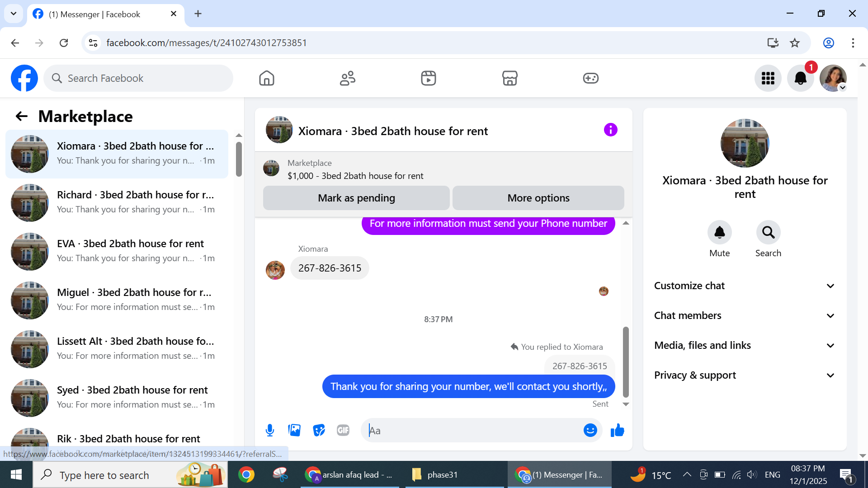Viewport: 868px width, 488px height.
Task: Open a new browser tab
Action: click(x=198, y=14)
